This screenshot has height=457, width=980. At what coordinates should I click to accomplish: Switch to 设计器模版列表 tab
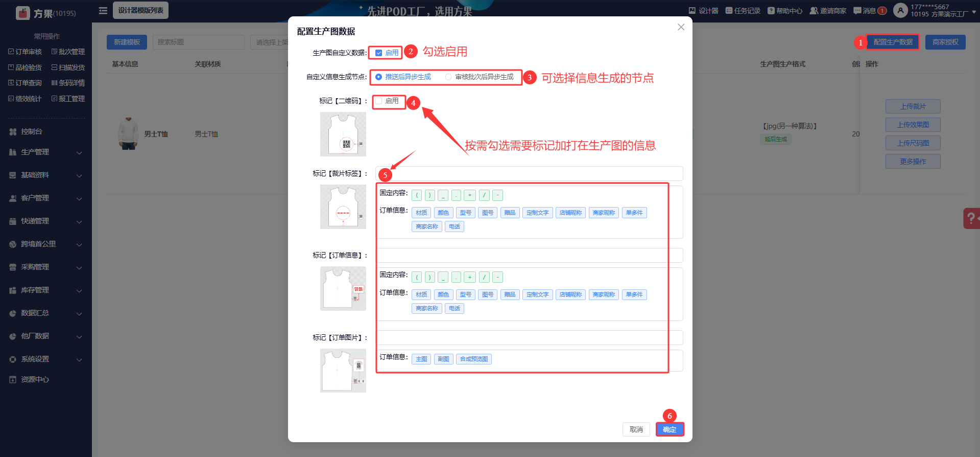click(x=140, y=10)
